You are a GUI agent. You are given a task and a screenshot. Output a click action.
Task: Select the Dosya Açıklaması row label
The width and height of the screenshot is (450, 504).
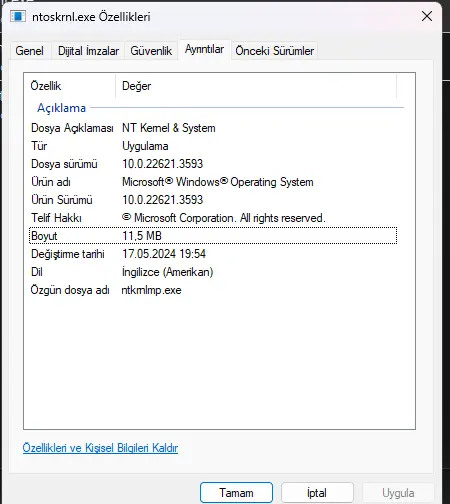click(x=72, y=128)
